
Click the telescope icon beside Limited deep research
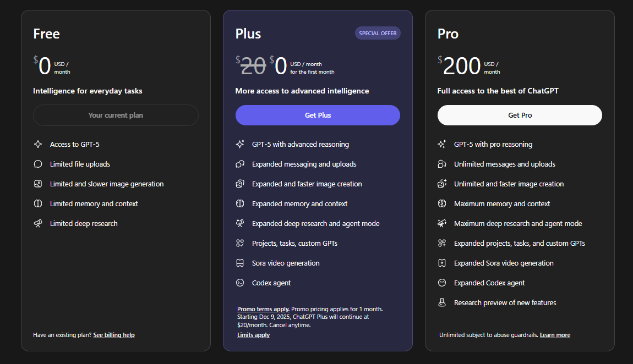click(38, 224)
